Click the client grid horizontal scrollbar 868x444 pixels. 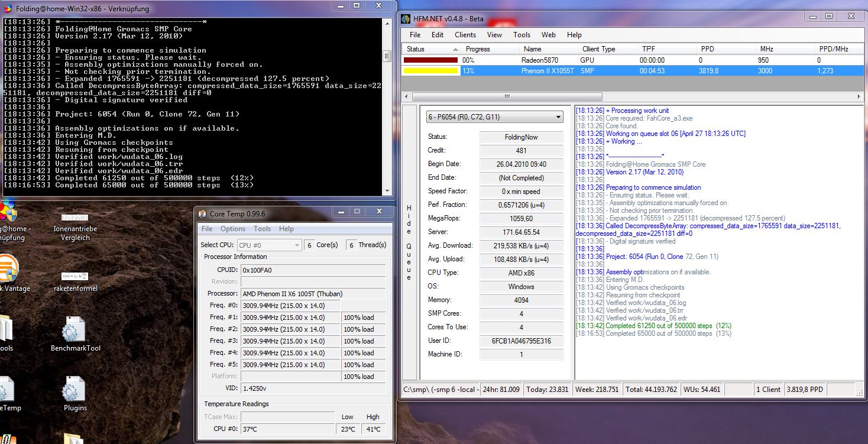633,96
